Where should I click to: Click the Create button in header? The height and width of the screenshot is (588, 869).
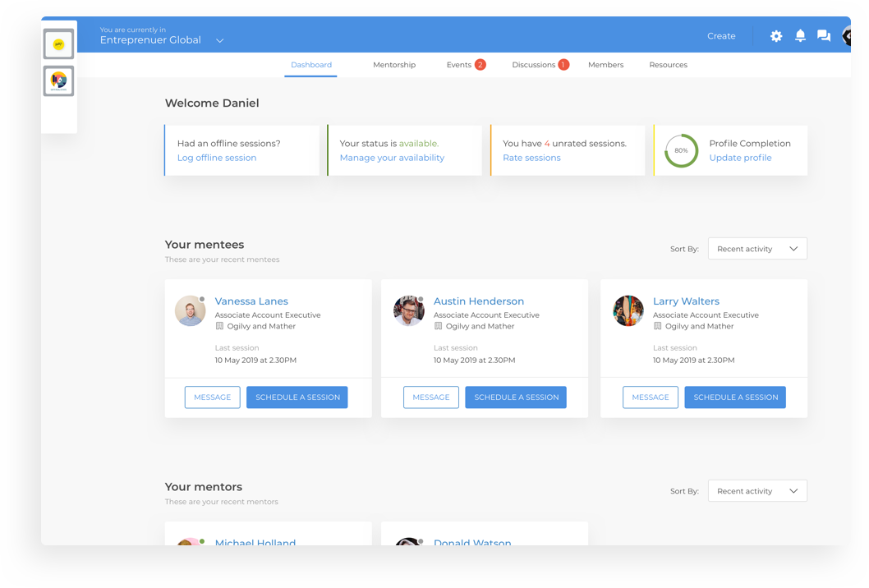(x=721, y=36)
